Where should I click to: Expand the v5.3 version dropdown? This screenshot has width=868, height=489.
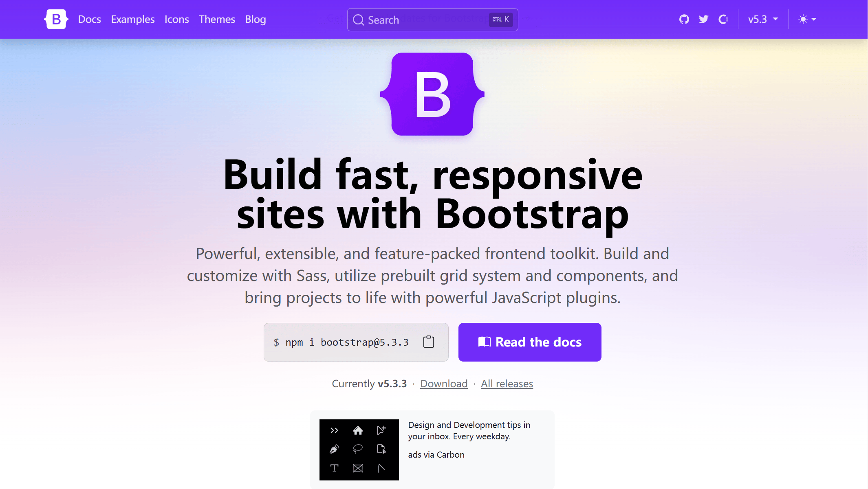763,19
